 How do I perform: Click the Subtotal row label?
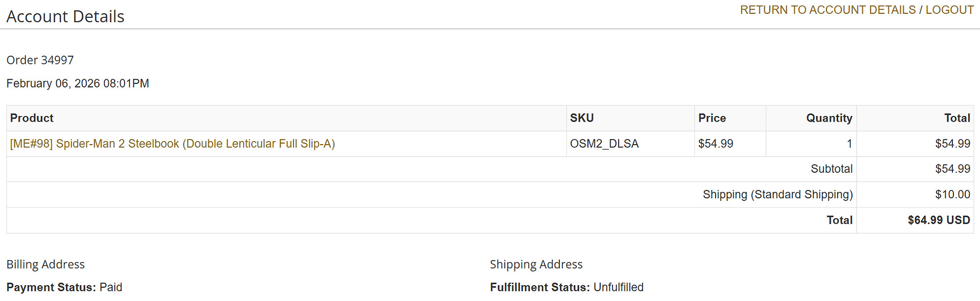(x=831, y=169)
